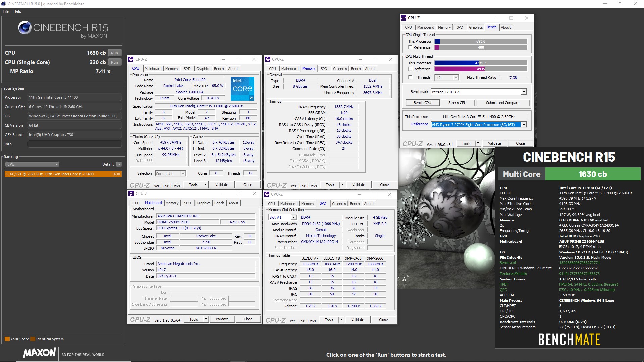Screen dimensions: 644x362
Task: Minimize the CPU-Z SPD window
Action: pos(359,194)
